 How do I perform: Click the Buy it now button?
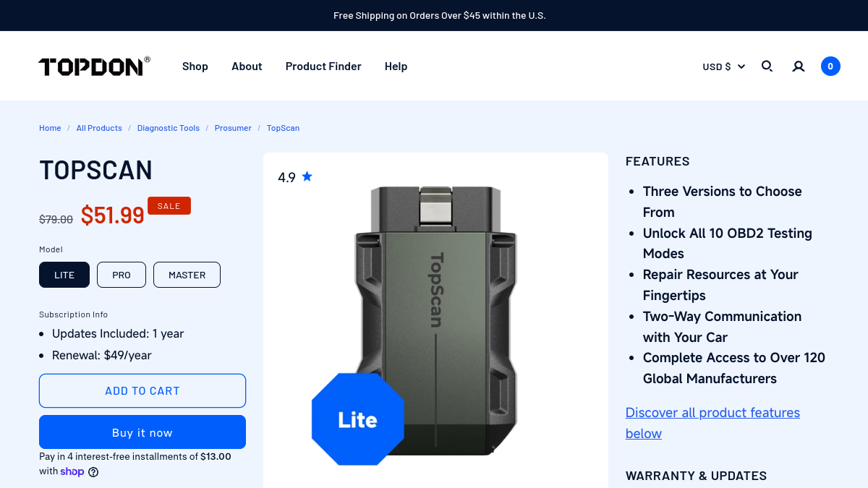pos(142,432)
